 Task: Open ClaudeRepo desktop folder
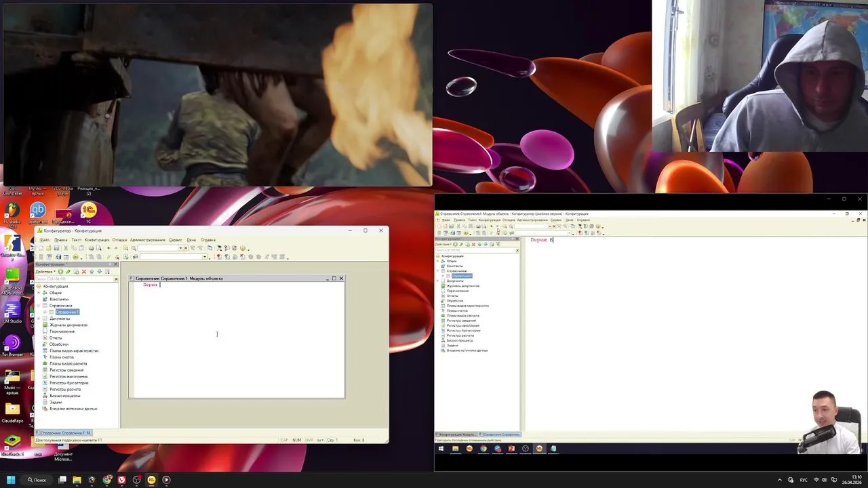pos(12,411)
